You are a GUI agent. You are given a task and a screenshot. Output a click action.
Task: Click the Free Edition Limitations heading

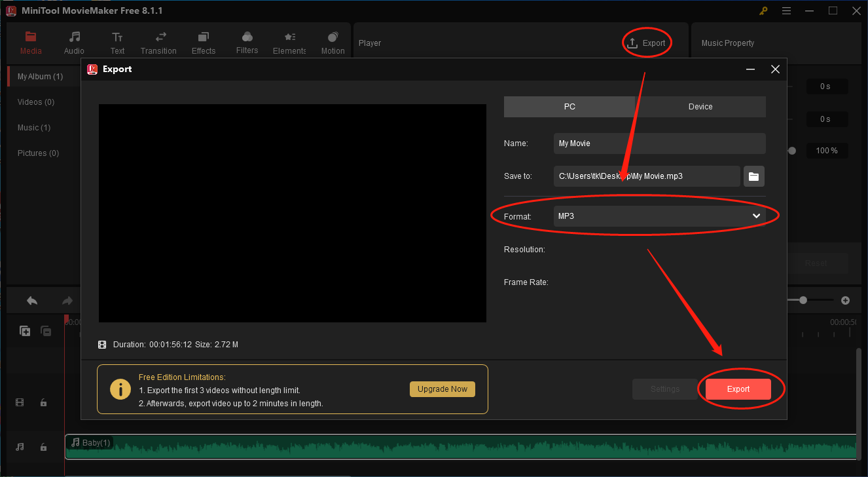(x=182, y=377)
